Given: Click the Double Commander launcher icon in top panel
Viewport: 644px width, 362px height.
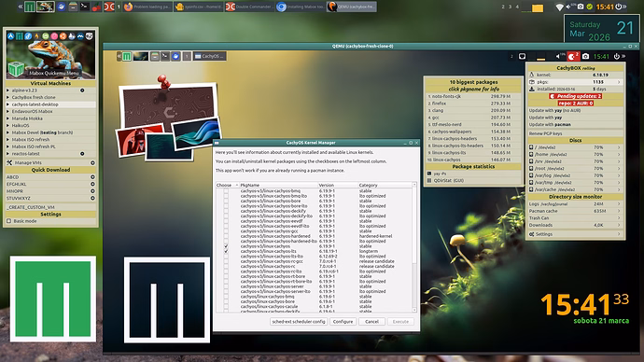Looking at the screenshot, I should (109, 7).
